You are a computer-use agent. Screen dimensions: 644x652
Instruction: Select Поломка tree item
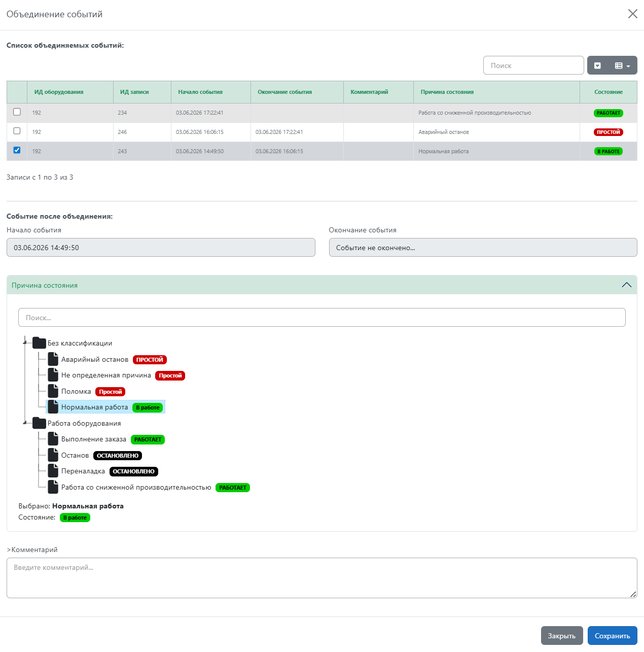coord(76,391)
